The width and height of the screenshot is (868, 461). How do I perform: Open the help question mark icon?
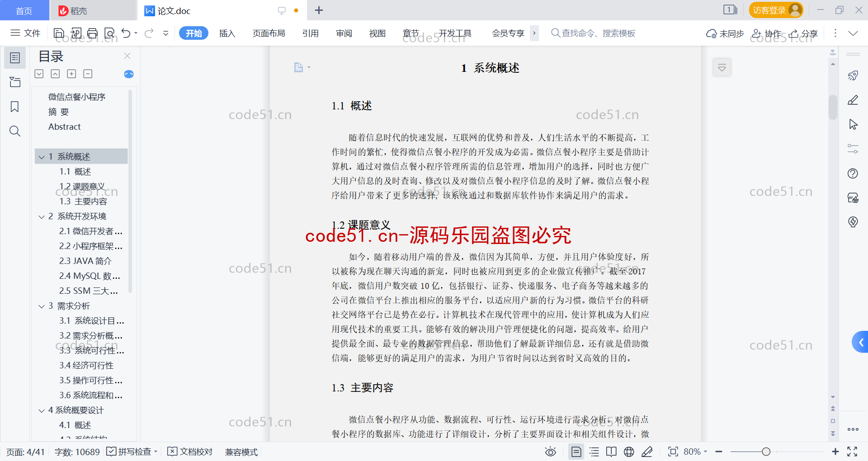[x=853, y=174]
